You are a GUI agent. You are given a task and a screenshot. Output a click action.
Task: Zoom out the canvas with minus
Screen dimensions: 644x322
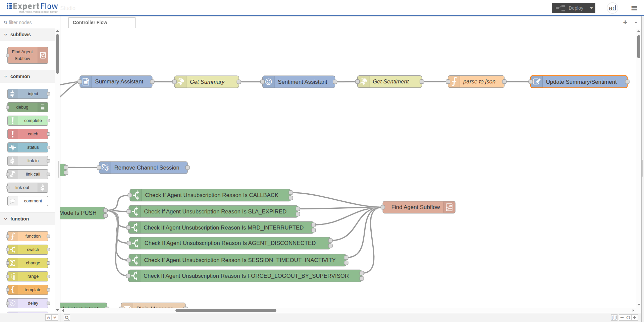point(622,318)
